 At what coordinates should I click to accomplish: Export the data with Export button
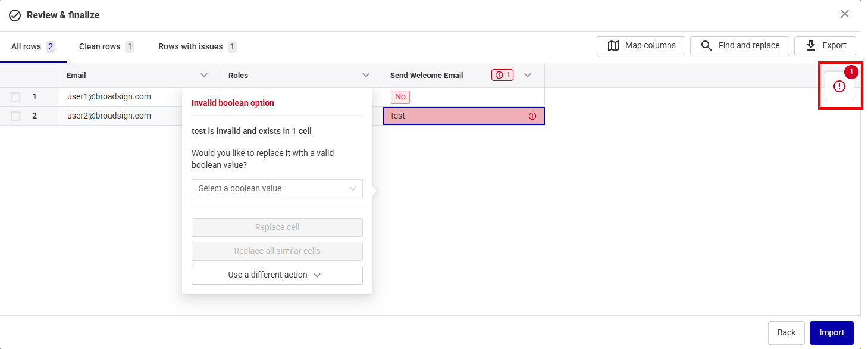(825, 46)
